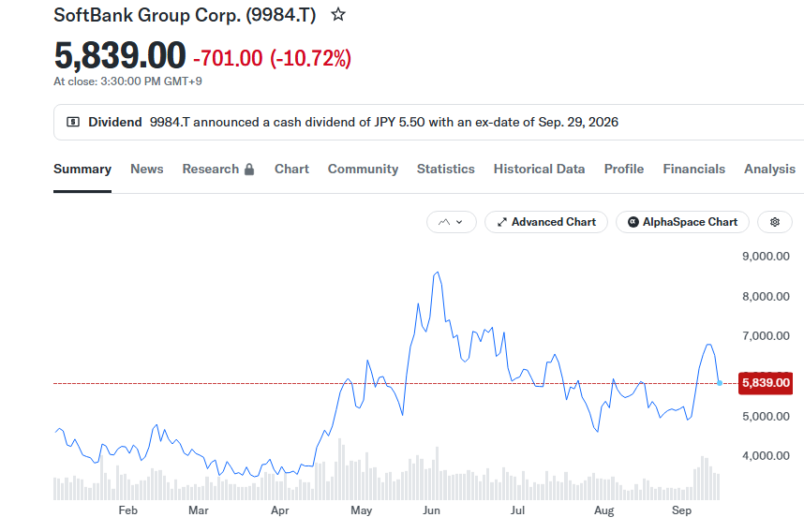Click the Sep x-axis label

click(681, 510)
